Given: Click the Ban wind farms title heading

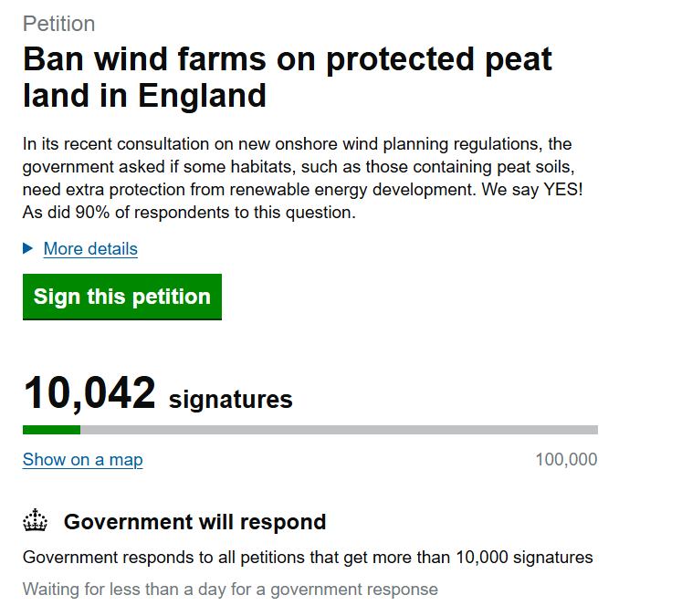Looking at the screenshot, I should tap(287, 59).
